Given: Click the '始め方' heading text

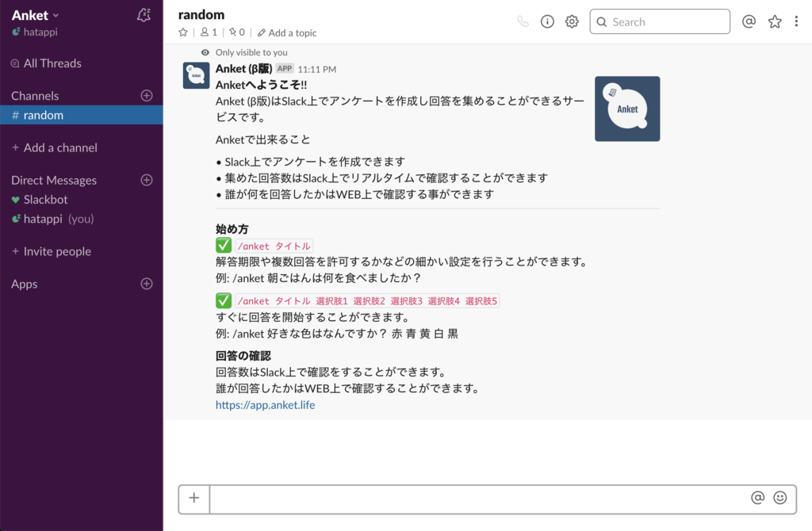Looking at the screenshot, I should point(232,229).
